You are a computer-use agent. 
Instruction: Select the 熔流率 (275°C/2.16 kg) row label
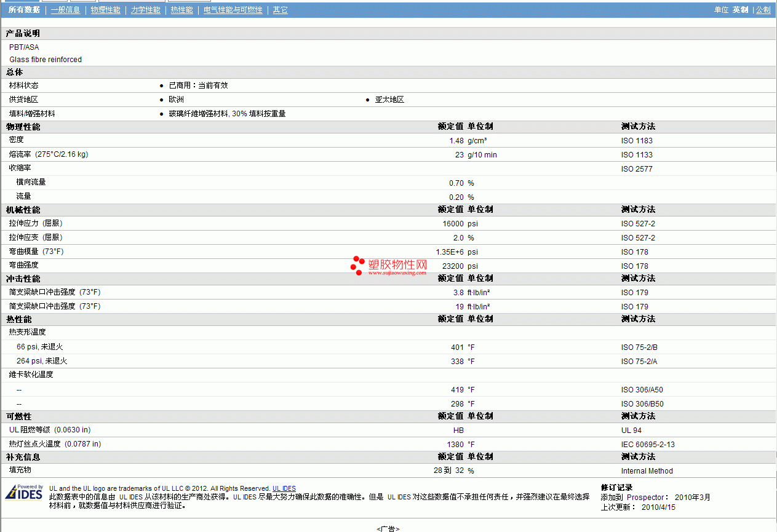point(49,154)
